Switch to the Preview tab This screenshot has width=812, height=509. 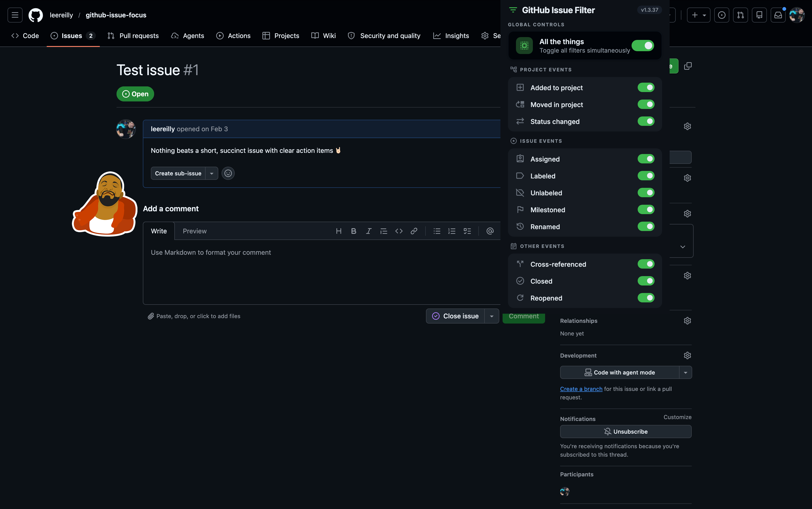[195, 231]
